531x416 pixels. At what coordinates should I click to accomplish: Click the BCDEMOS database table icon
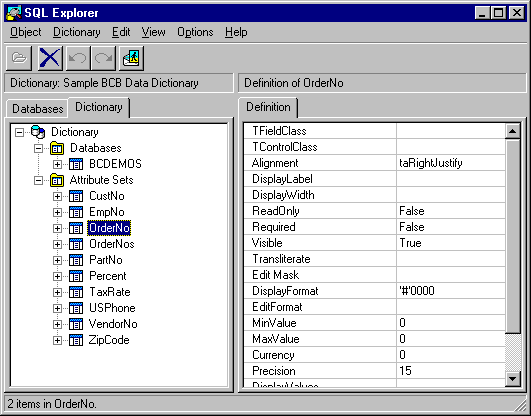(76, 164)
